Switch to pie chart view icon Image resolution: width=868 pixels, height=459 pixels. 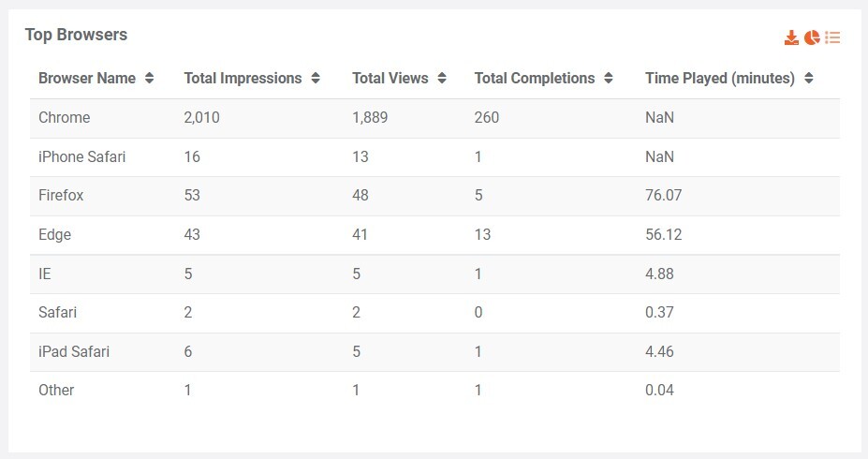pyautogui.click(x=812, y=37)
